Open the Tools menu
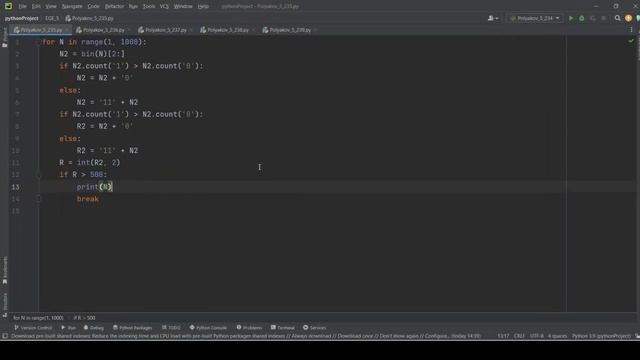This screenshot has width=640, height=360. pyautogui.click(x=149, y=6)
